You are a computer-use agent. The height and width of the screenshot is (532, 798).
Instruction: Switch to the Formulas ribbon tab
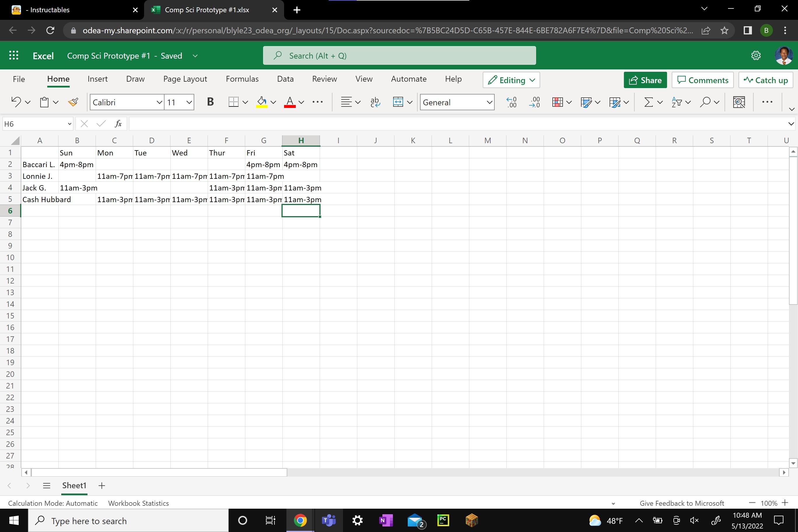point(242,79)
